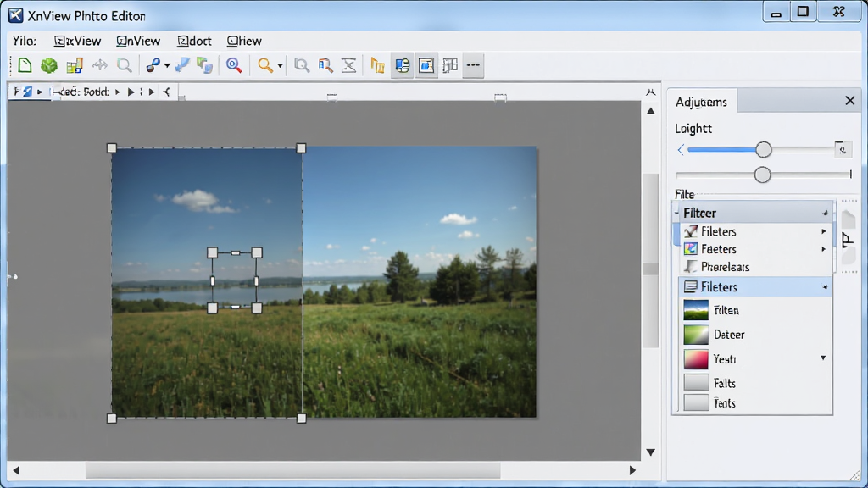The height and width of the screenshot is (488, 868).
Task: Click the plain gray magnifier before the colored-page one
Action: pos(302,65)
